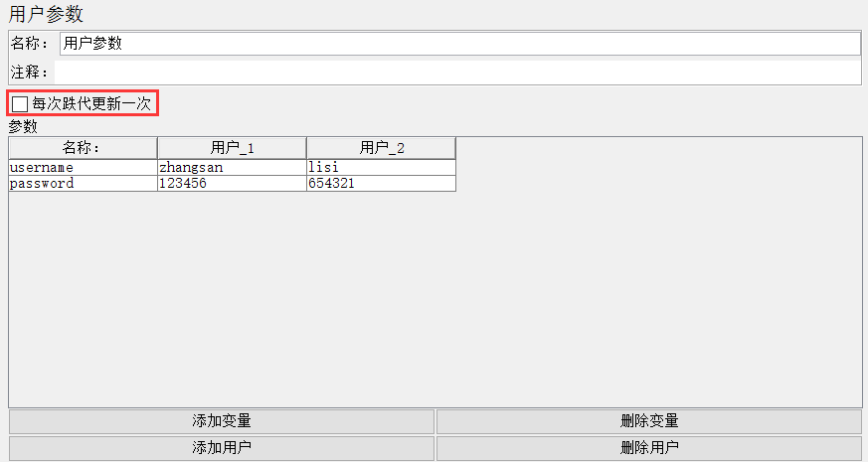The image size is (868, 462).
Task: Select the 用户_1 column header
Action: click(232, 148)
